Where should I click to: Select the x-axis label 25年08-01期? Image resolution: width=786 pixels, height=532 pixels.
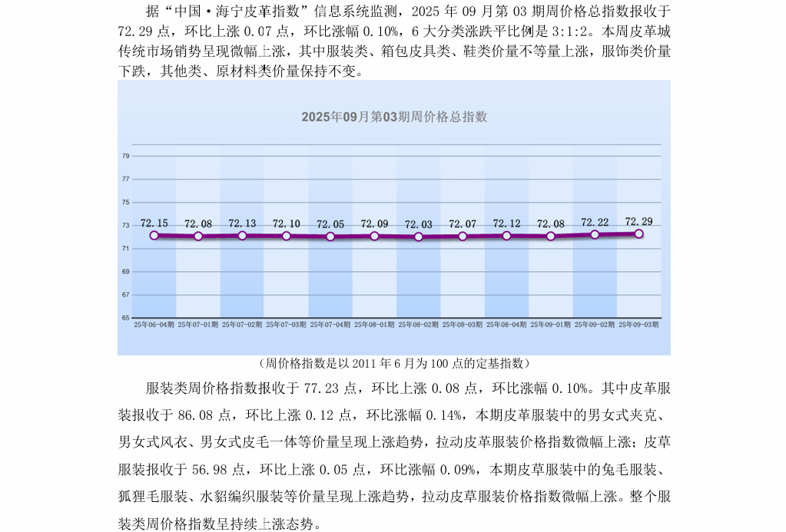pos(374,325)
